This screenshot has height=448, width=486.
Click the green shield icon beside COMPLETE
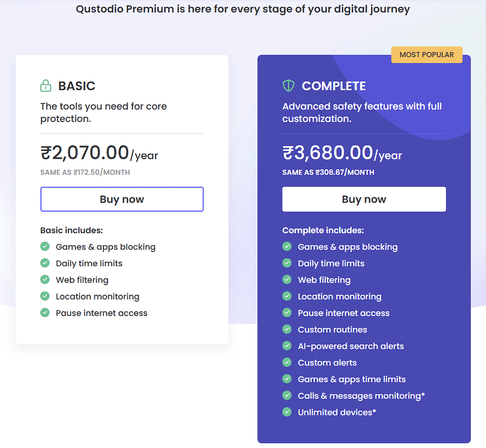click(288, 85)
